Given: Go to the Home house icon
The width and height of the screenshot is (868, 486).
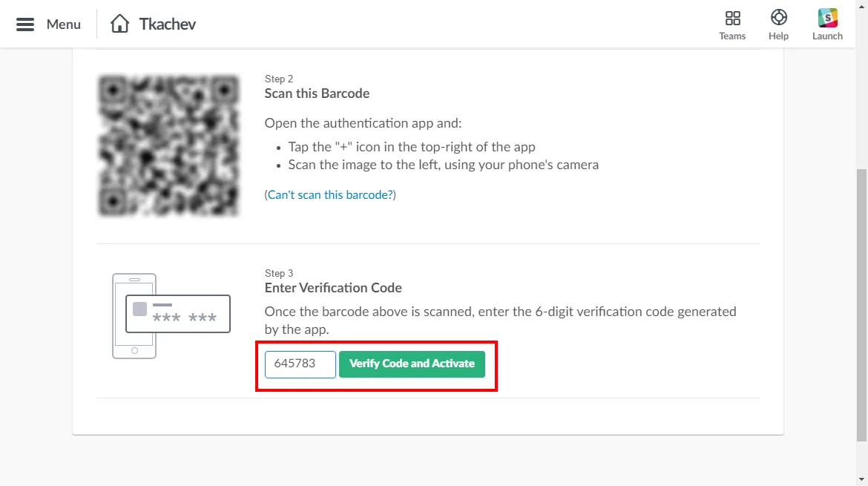Looking at the screenshot, I should [119, 24].
